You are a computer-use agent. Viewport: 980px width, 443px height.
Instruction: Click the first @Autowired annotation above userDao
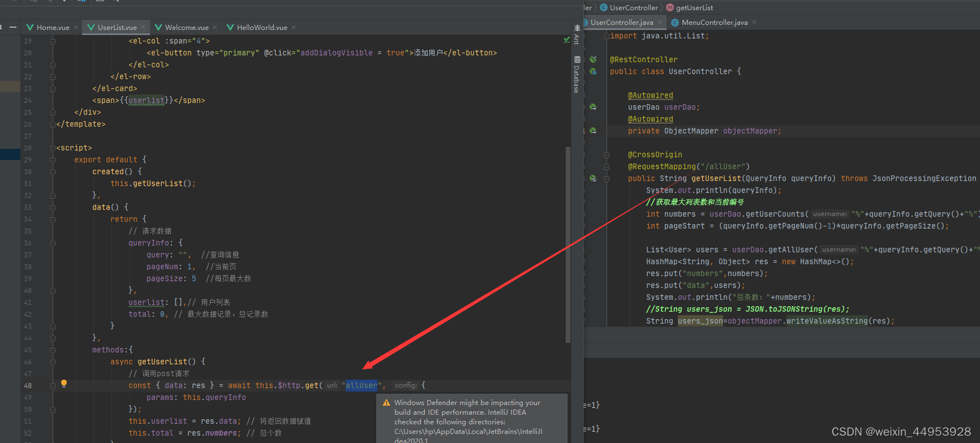pyautogui.click(x=651, y=95)
